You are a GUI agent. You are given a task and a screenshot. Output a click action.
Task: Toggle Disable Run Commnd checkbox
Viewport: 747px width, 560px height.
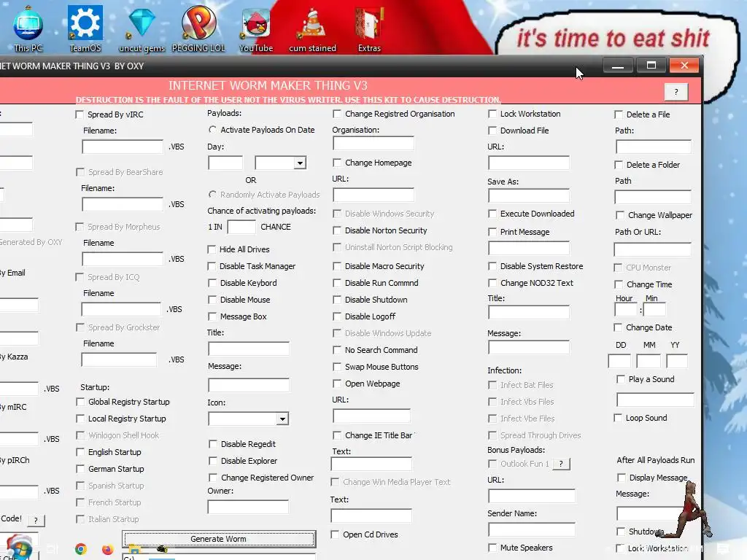click(x=337, y=283)
